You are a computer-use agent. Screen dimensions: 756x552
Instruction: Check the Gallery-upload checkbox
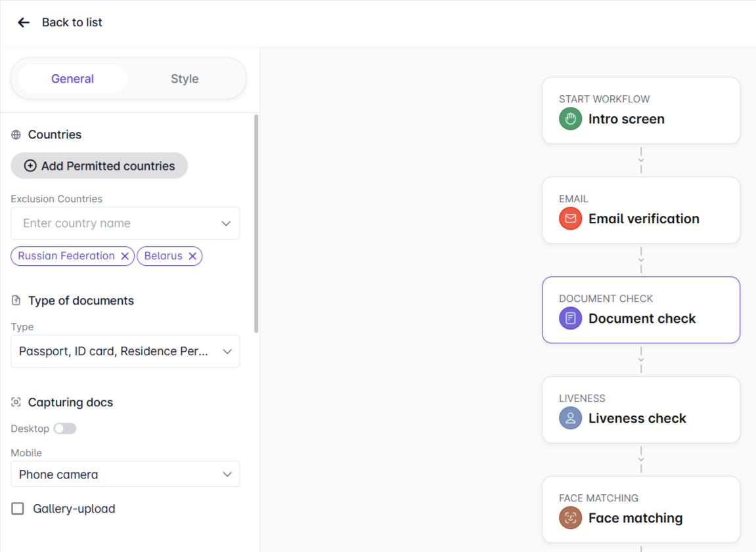pos(18,509)
